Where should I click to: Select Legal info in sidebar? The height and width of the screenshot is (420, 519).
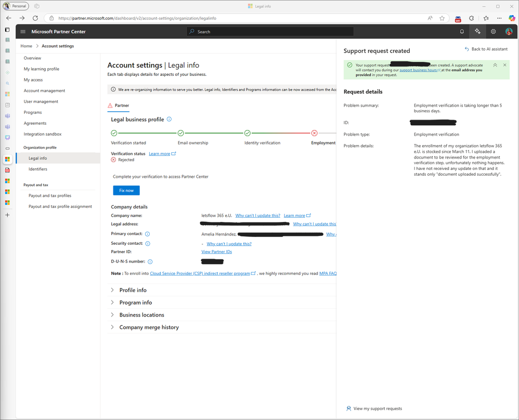pyautogui.click(x=58, y=158)
